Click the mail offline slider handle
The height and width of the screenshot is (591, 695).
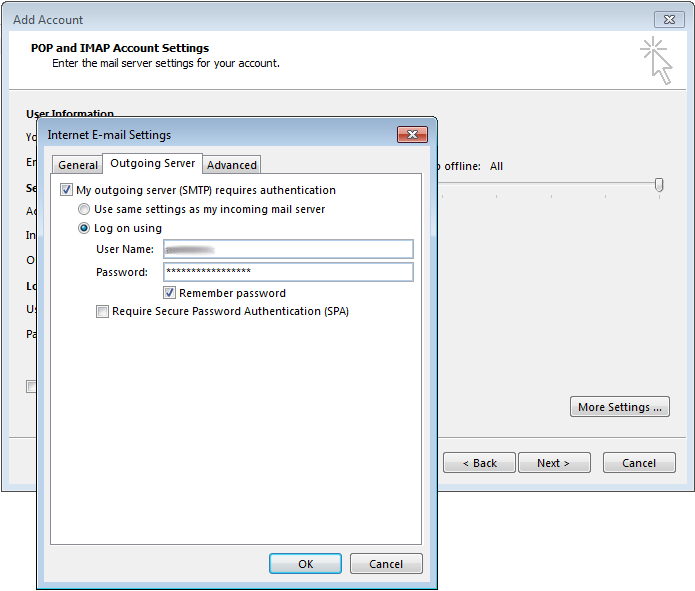click(x=659, y=184)
